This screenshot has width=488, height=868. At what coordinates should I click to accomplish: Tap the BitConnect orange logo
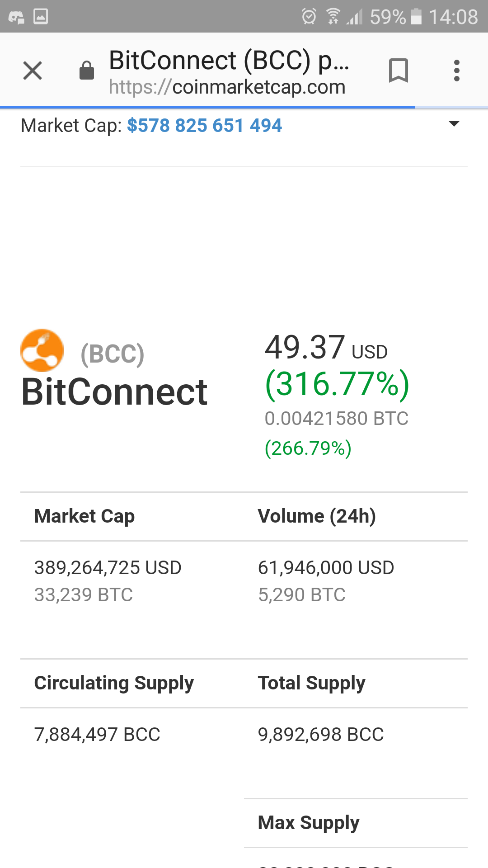pos(42,350)
